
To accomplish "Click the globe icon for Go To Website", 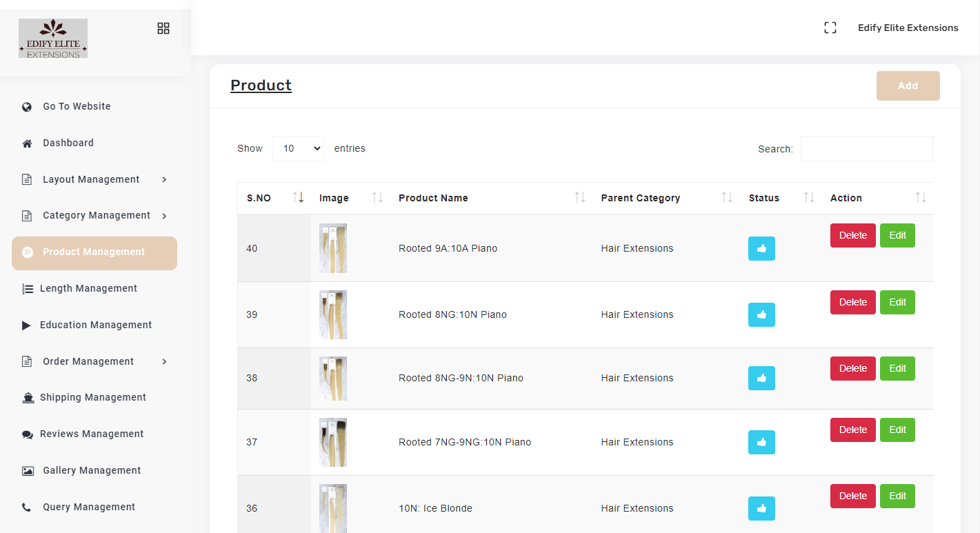I will pyautogui.click(x=27, y=107).
